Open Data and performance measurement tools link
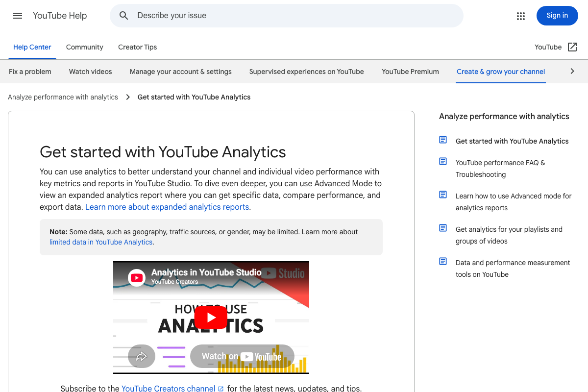This screenshot has width=588, height=392. (x=513, y=269)
